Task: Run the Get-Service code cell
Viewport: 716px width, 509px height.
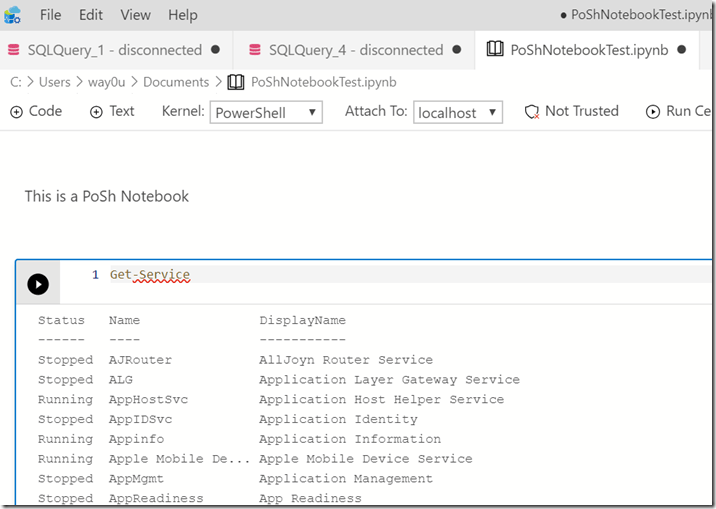Action: coord(38,284)
